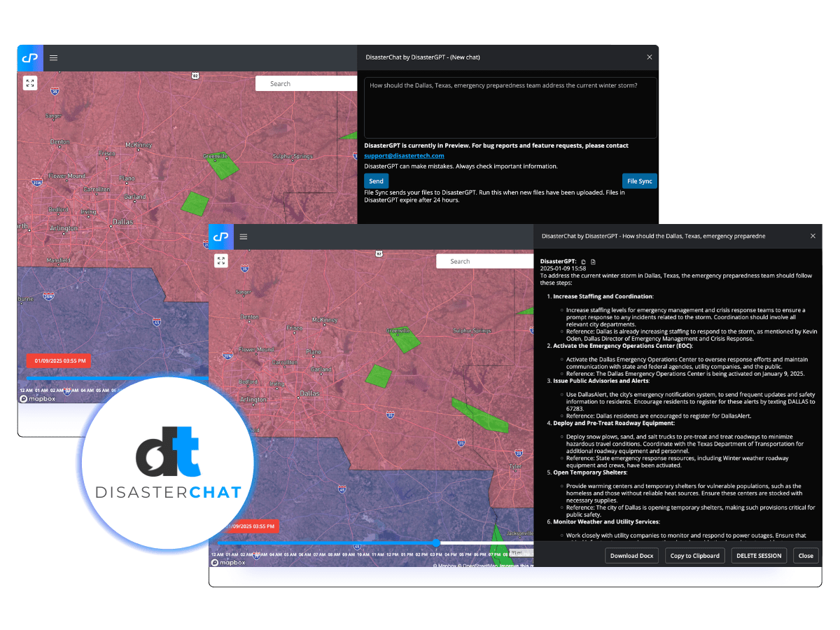840x630 pixels.
Task: Open hamburger menu in front window
Action: [x=244, y=237]
